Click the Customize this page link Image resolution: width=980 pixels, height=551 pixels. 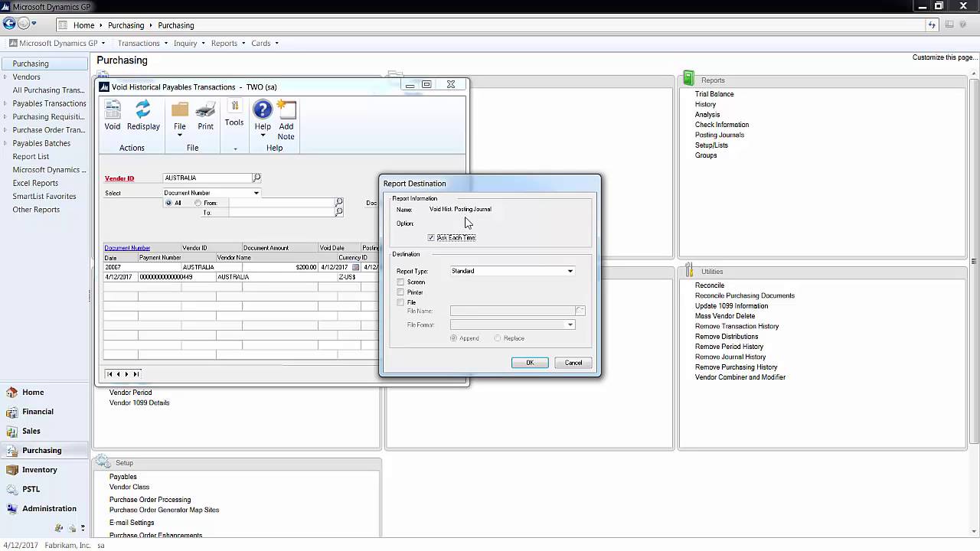945,57
